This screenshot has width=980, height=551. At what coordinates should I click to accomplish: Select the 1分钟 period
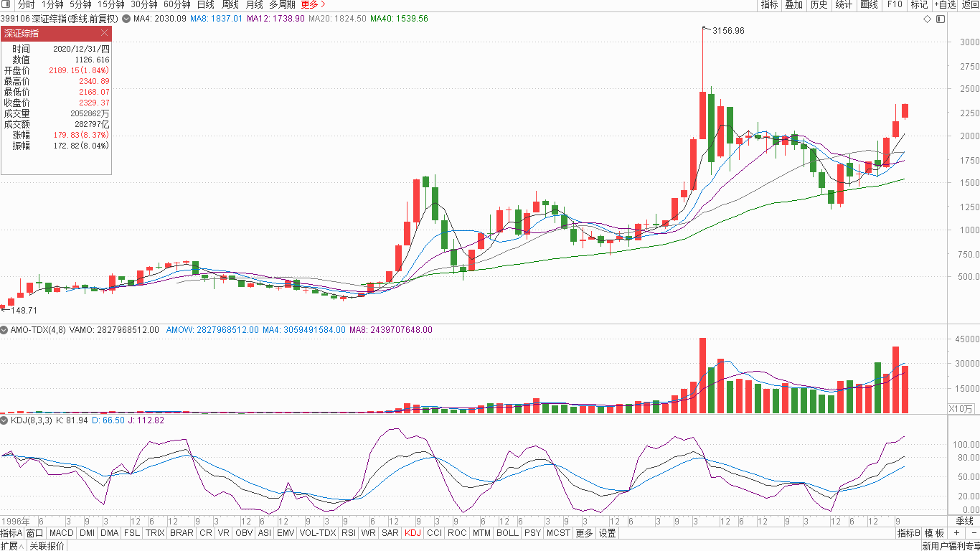coord(52,4)
